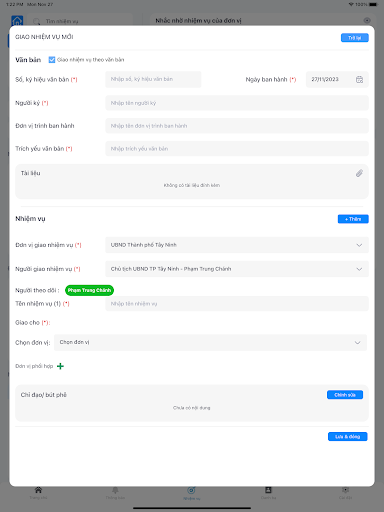Click the + Thêm task button
Image resolution: width=384 pixels, height=512 pixels.
[x=353, y=219]
